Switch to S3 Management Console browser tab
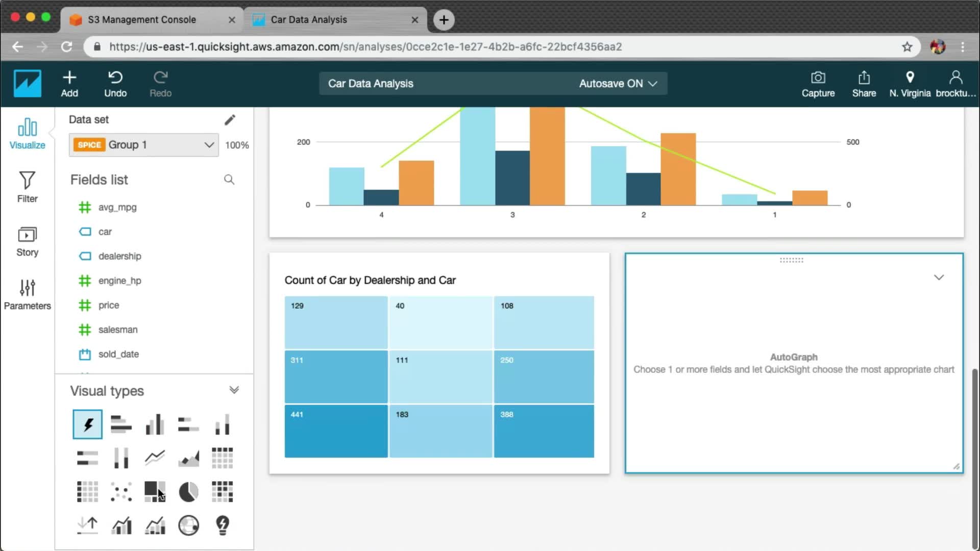The width and height of the screenshot is (980, 551). (x=142, y=19)
